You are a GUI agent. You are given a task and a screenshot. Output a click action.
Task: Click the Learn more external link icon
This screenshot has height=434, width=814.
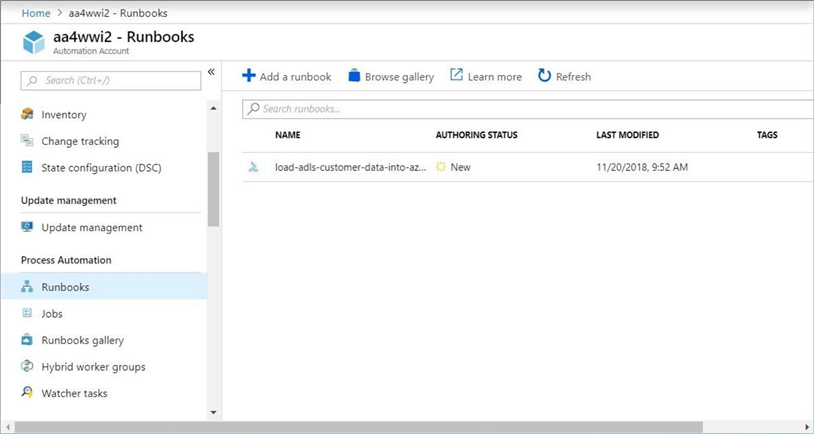pyautogui.click(x=456, y=76)
